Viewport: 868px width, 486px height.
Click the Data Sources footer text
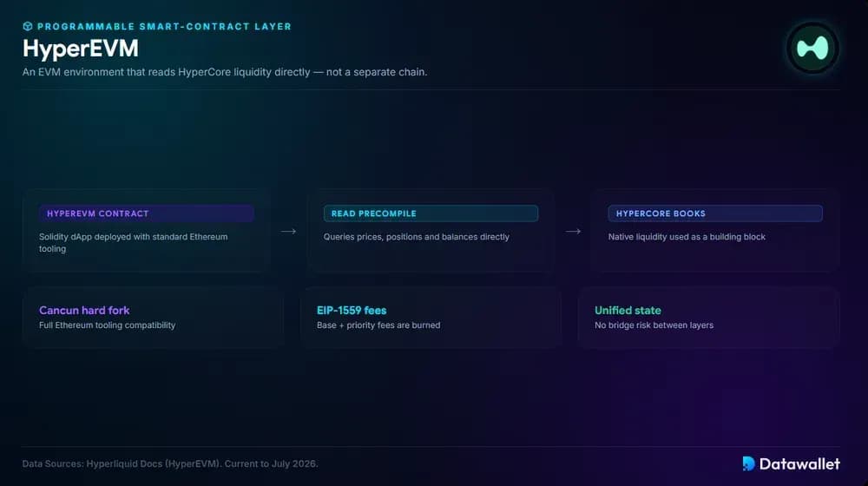point(170,463)
